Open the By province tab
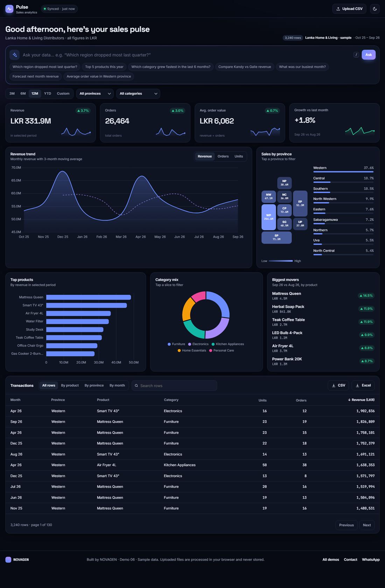This screenshot has height=588, width=385. point(94,385)
